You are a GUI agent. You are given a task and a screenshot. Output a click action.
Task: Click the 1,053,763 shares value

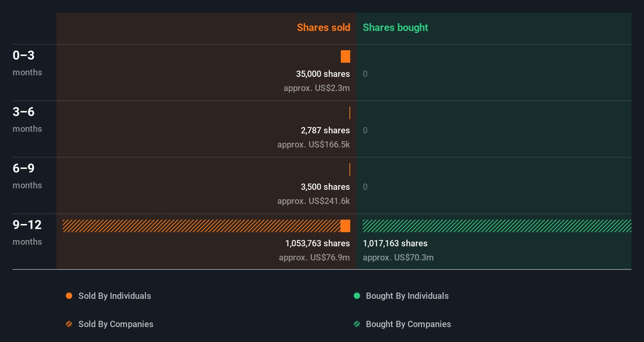318,243
